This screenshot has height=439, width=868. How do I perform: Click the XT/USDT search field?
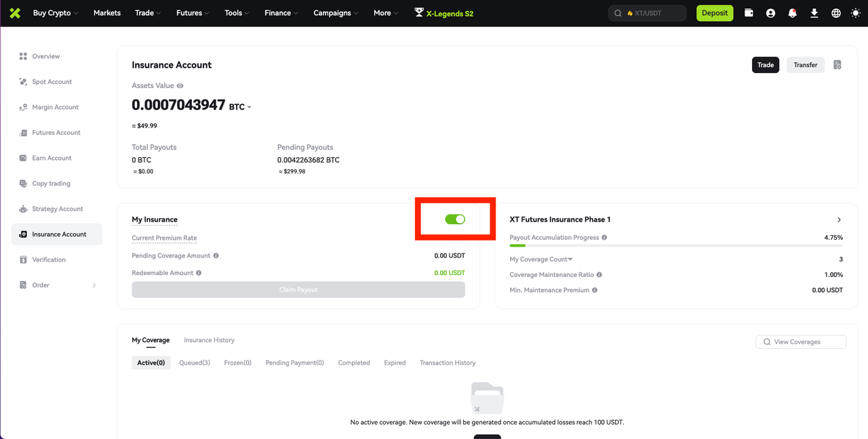coord(648,13)
